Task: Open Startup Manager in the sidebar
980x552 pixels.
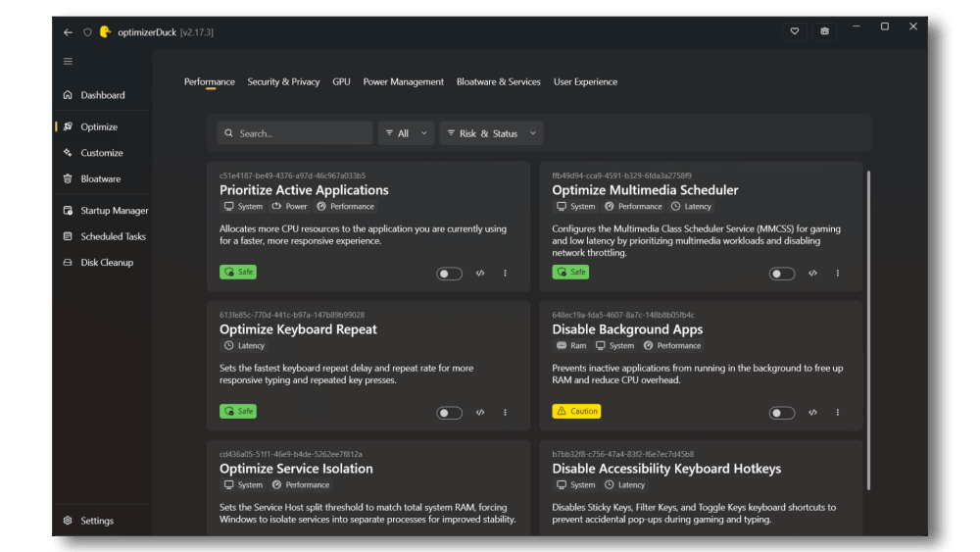Action: pos(105,211)
